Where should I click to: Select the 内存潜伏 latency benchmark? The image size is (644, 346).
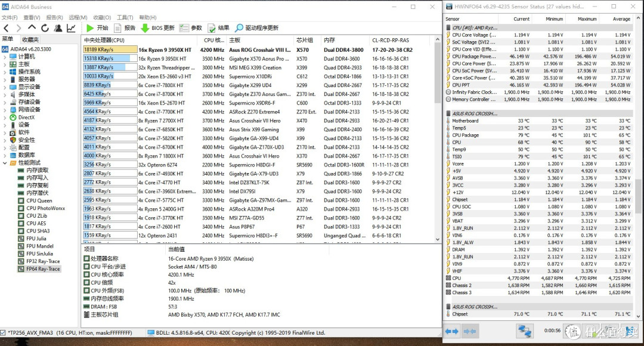click(33, 193)
